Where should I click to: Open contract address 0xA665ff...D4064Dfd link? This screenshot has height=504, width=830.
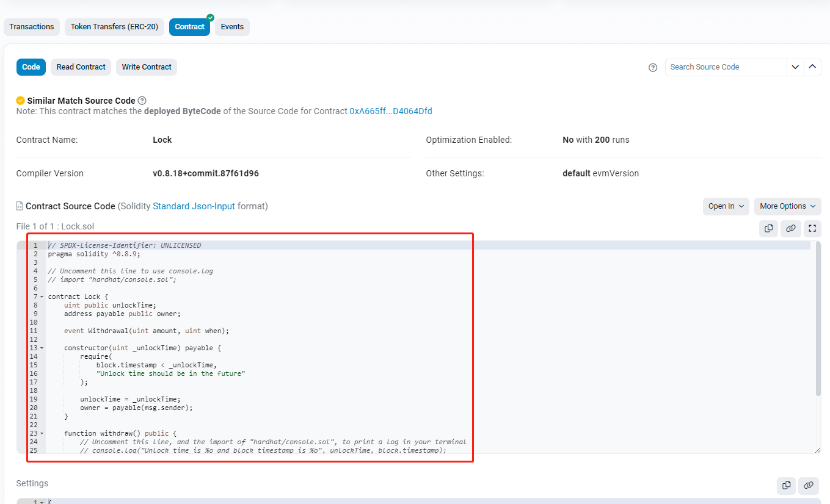pos(391,111)
